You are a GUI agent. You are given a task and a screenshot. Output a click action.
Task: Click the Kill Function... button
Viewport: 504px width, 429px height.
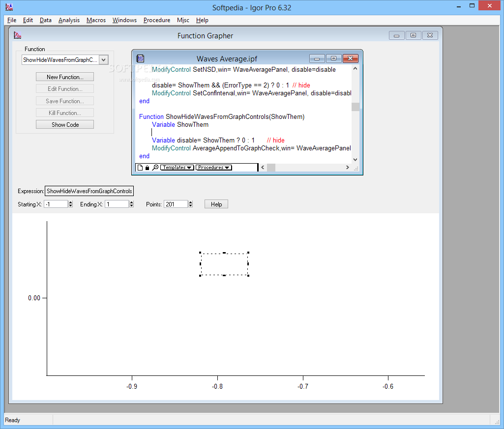click(x=65, y=113)
